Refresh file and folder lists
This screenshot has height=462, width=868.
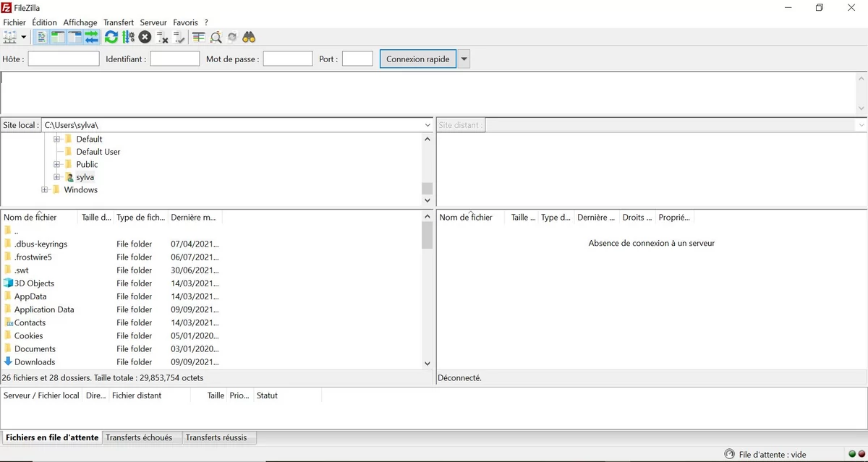(x=111, y=37)
